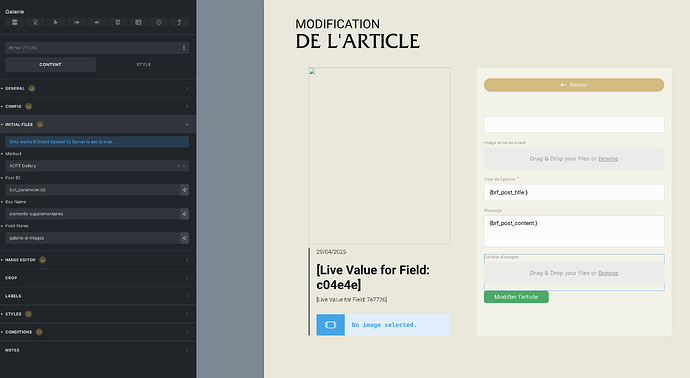Click the stacked-layers icon in Galerie toolbar

(x=15, y=22)
